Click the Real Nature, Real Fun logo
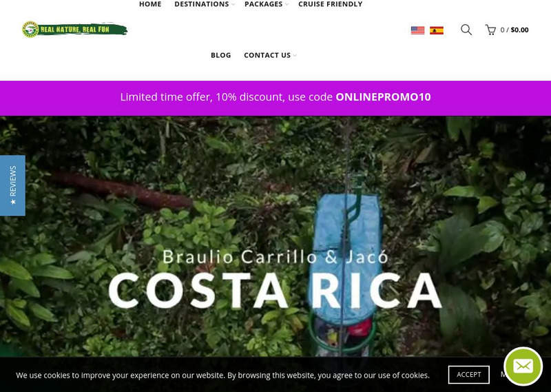The image size is (551, 392). (x=74, y=29)
